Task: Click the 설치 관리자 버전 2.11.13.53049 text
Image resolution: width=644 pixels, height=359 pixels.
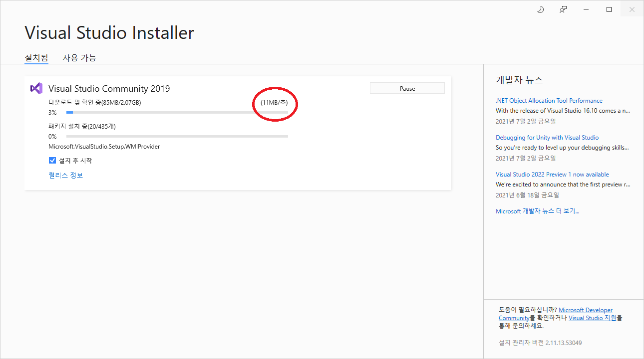Action: (540, 343)
